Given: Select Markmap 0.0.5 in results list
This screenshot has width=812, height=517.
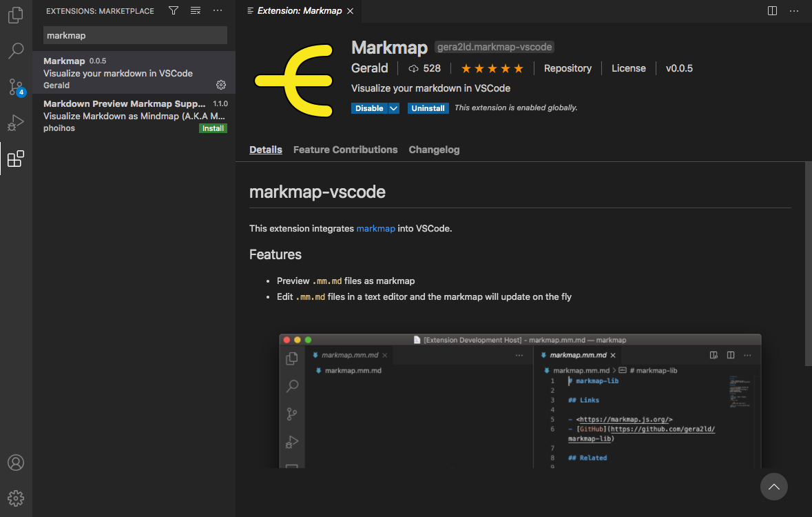Looking at the screenshot, I should click(x=134, y=72).
